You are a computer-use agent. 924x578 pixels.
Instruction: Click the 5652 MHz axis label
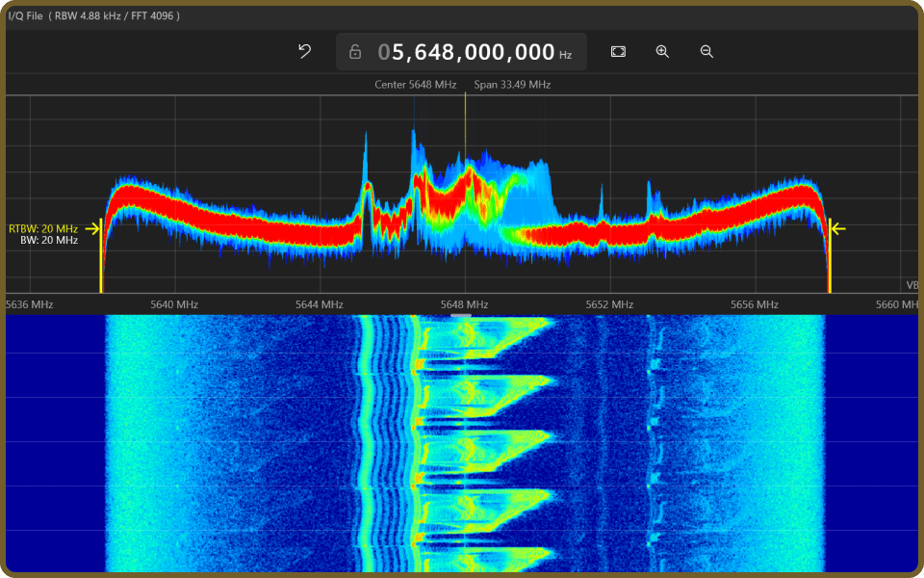click(609, 305)
